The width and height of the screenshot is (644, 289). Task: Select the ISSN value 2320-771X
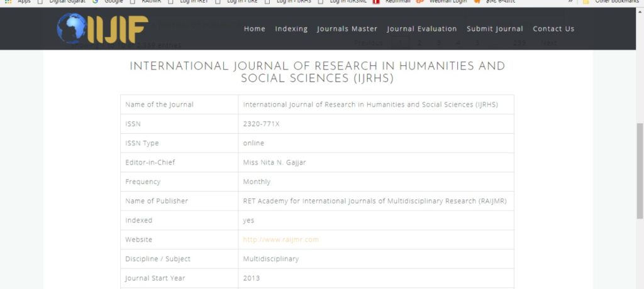tap(261, 124)
